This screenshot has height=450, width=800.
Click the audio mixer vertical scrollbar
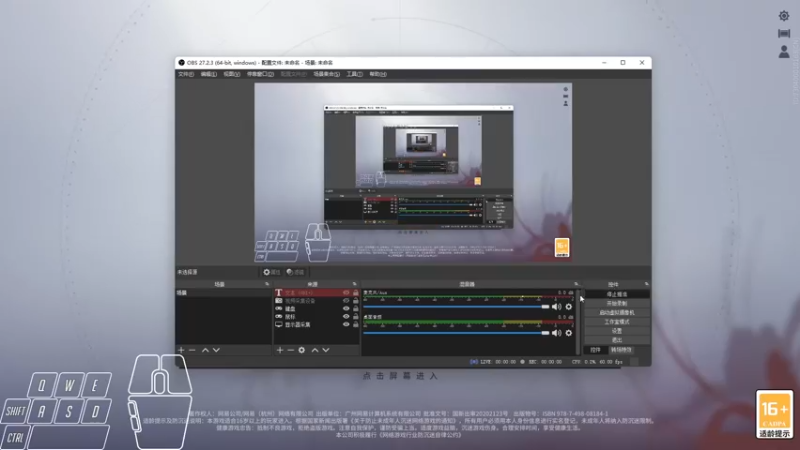(x=578, y=322)
